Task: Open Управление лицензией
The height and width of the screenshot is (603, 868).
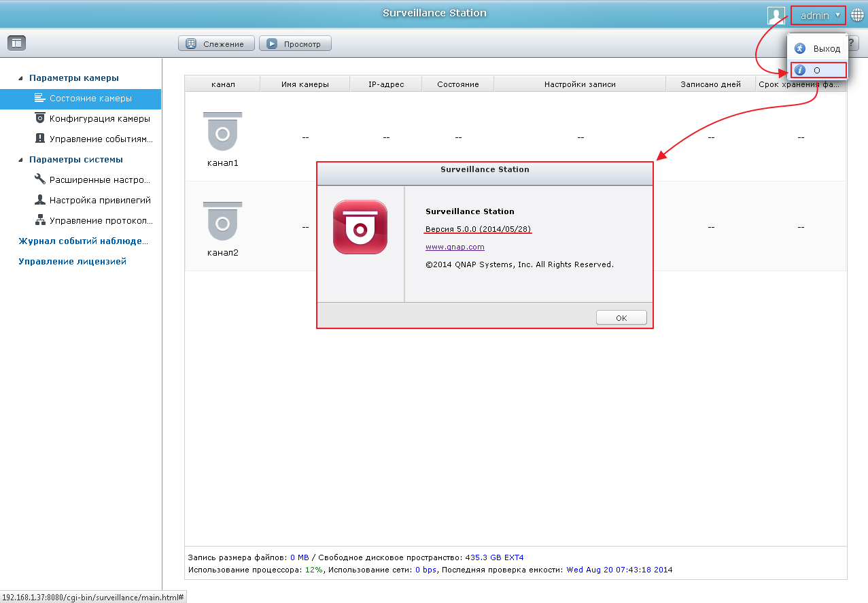Action: point(72,261)
